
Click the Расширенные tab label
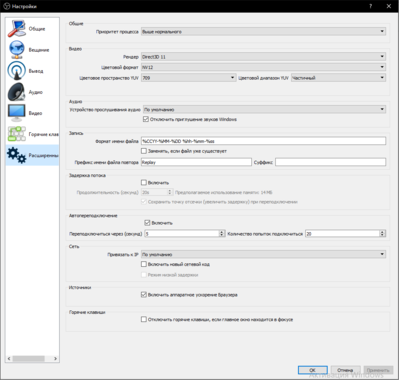click(44, 155)
